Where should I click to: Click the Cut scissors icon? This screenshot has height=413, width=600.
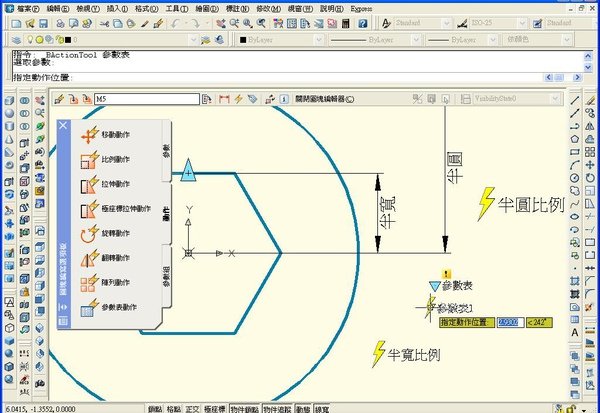point(104,24)
